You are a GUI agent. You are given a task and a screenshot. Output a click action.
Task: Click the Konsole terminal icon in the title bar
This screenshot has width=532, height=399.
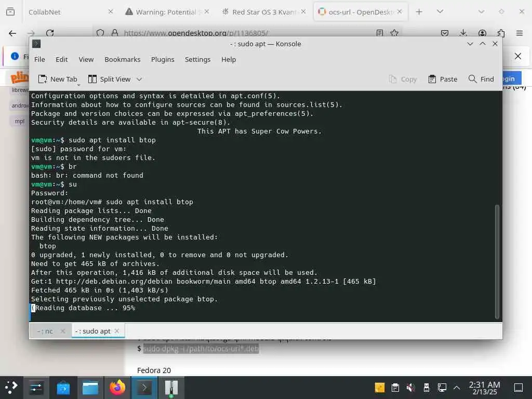(x=36, y=44)
